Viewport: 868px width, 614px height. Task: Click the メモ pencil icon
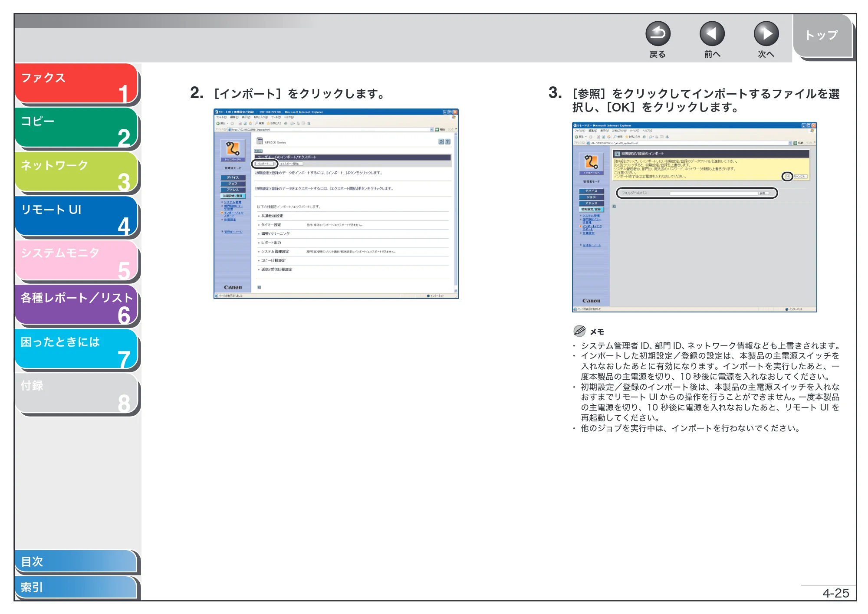[x=579, y=331]
